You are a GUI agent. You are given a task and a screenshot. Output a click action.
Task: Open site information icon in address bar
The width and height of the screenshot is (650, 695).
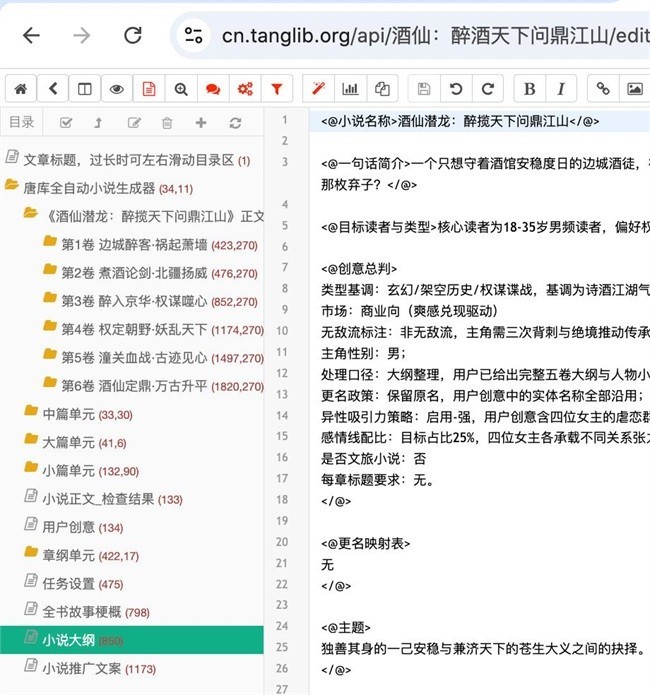193,35
